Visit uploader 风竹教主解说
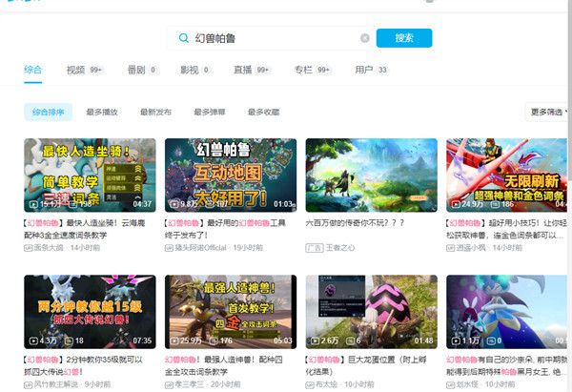Image resolution: width=572 pixels, height=392 pixels. pyautogui.click(x=56, y=384)
